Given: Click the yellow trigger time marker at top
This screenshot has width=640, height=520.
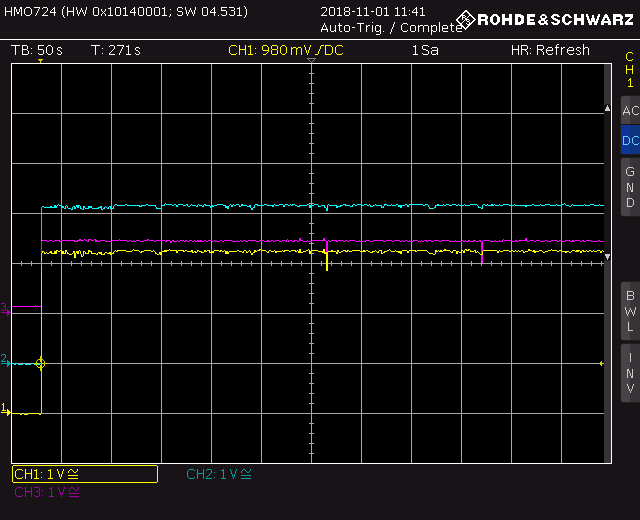Looking at the screenshot, I should point(40,61).
